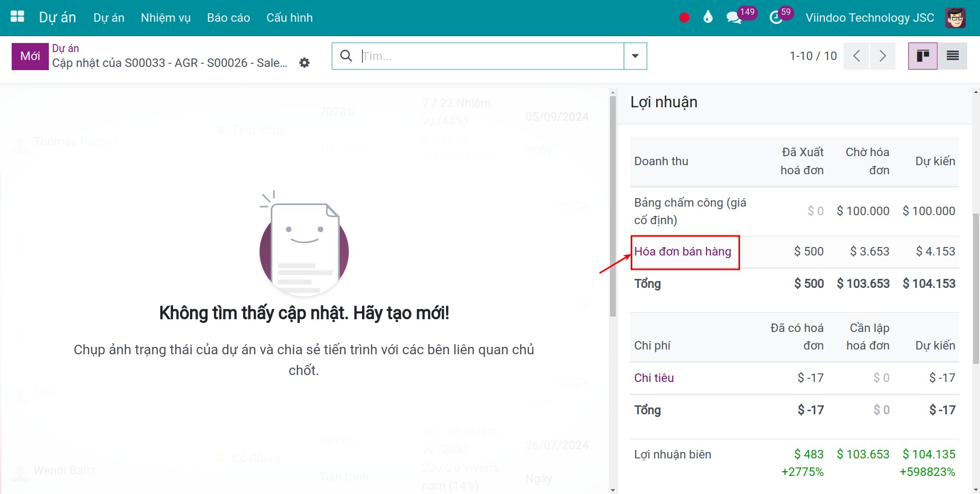Click the $ 104.135 profit margin value
This screenshot has width=980, height=494.
929,454
